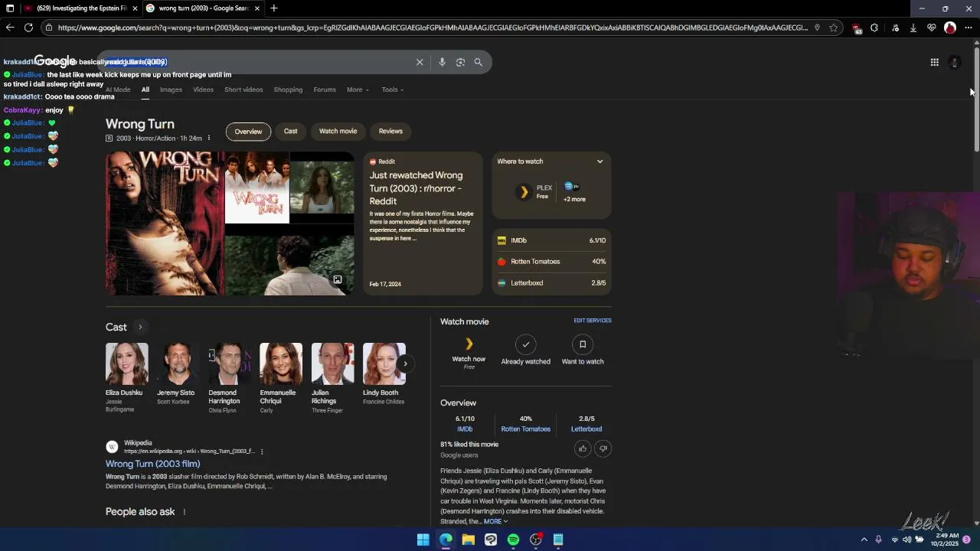Image resolution: width=980 pixels, height=551 pixels.
Task: Start voice search with the microphone icon
Action: tap(442, 62)
